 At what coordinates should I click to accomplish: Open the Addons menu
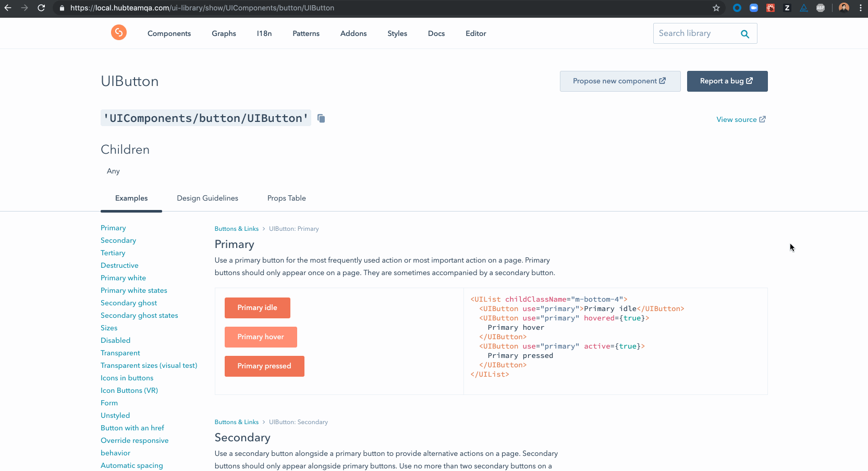(353, 33)
